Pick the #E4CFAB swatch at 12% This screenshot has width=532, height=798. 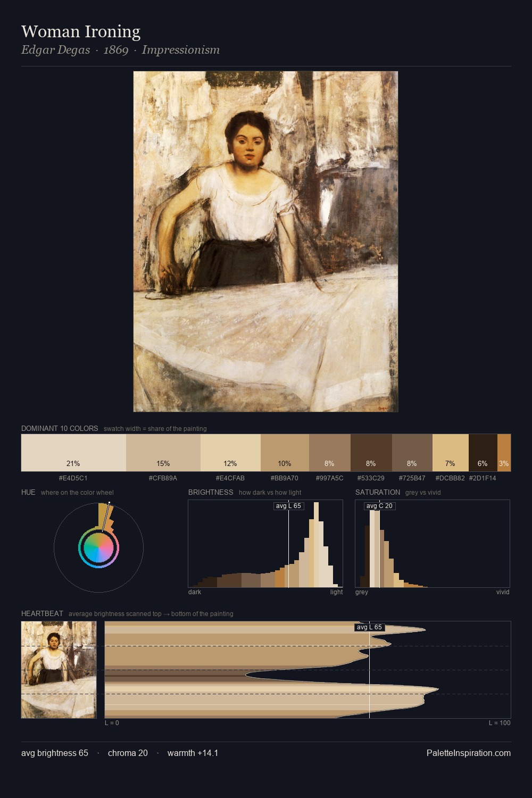pos(230,453)
